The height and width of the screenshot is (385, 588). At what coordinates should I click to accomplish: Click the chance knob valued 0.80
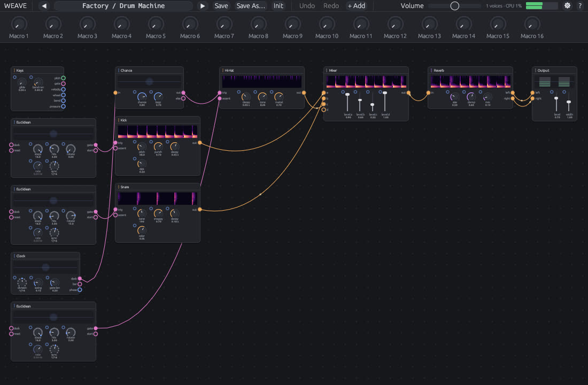click(x=142, y=97)
